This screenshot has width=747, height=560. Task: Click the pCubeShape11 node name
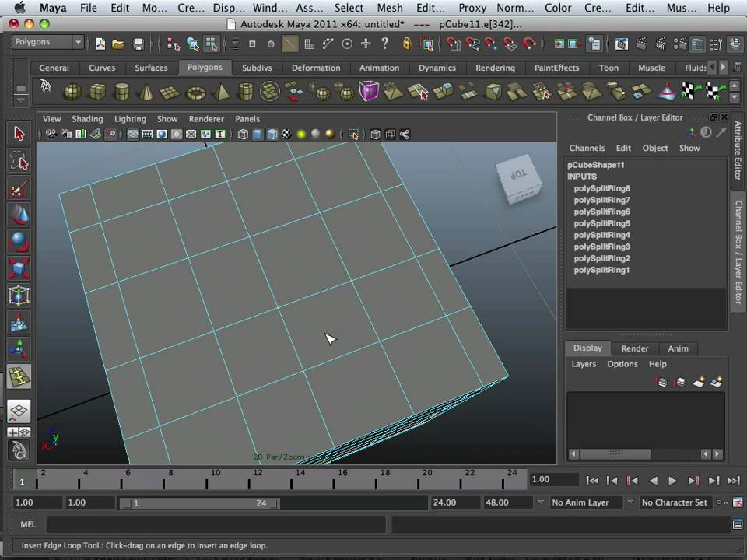pos(595,165)
